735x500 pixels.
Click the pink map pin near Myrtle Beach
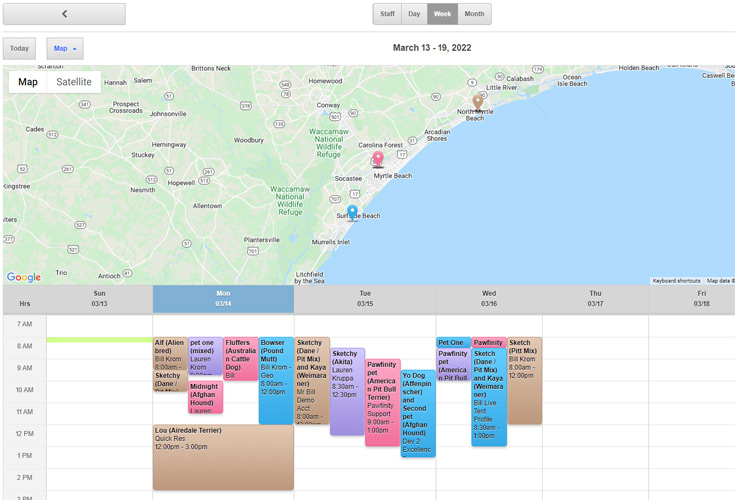click(x=378, y=160)
